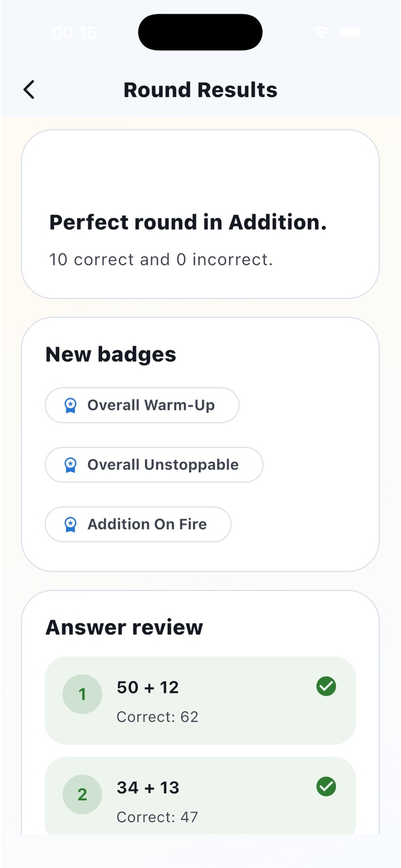Tap the 00:15 clock in status bar

point(75,33)
